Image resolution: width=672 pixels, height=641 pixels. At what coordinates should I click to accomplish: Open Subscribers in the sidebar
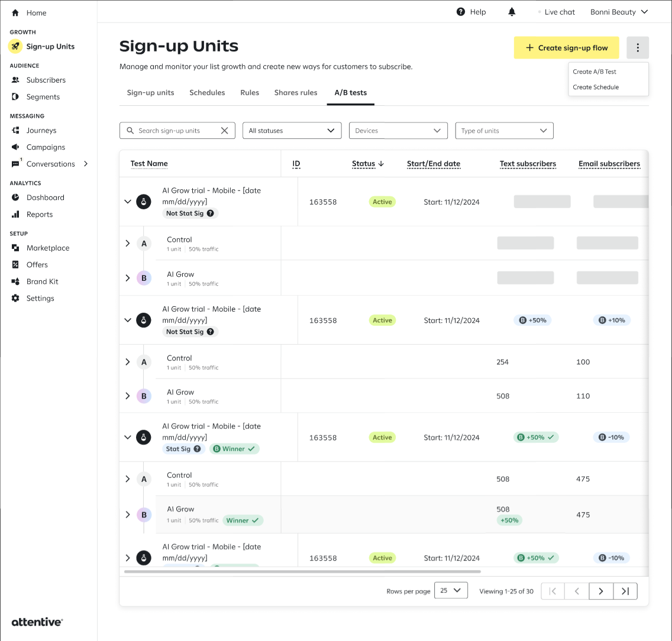point(46,80)
